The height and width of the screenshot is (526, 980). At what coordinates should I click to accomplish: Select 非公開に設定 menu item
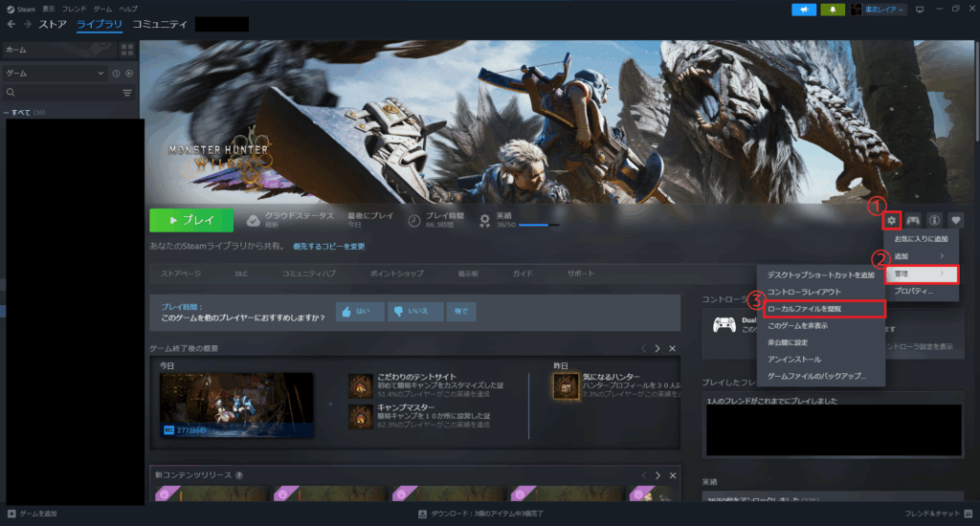coord(820,342)
